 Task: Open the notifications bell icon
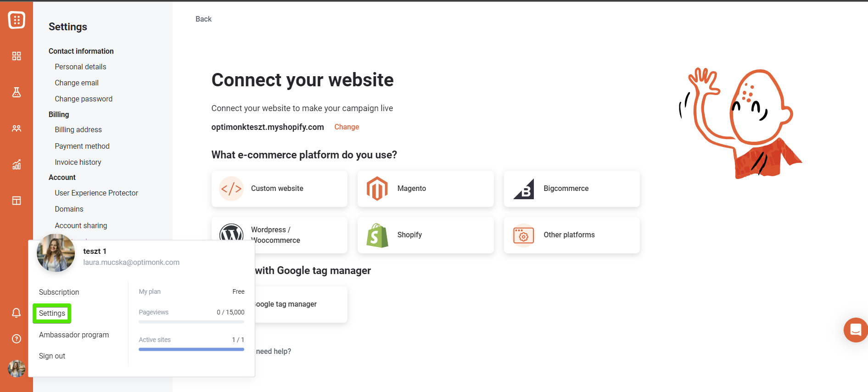[16, 313]
